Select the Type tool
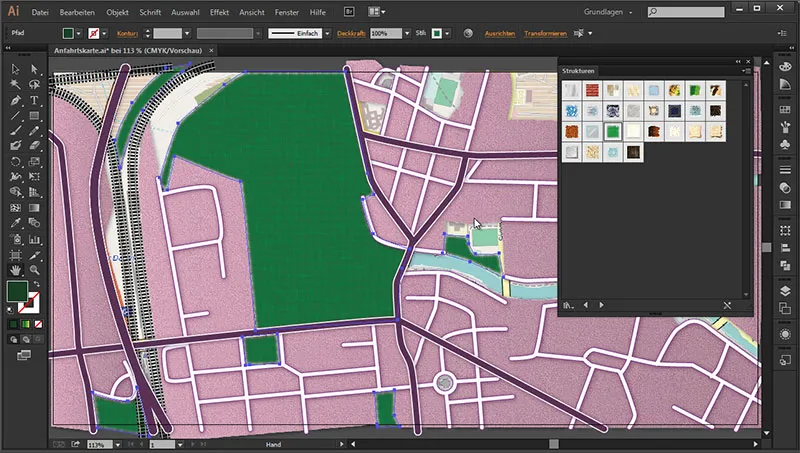 34,100
